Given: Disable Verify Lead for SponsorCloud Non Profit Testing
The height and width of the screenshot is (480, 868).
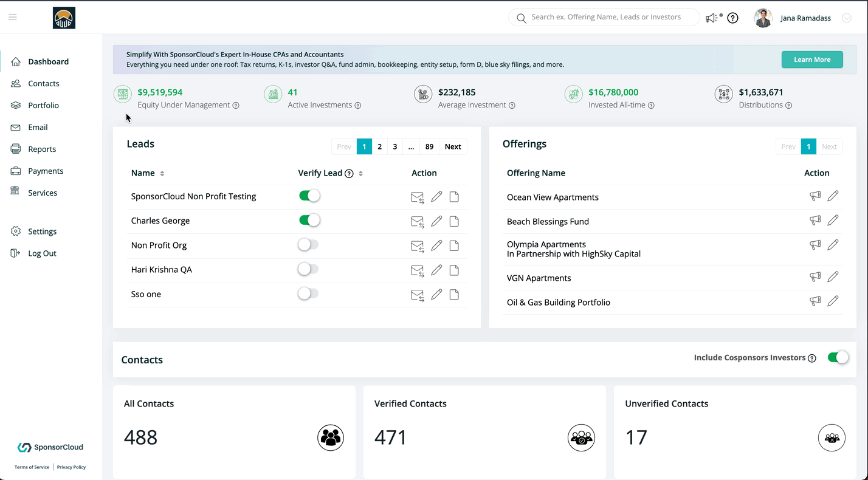Looking at the screenshot, I should pyautogui.click(x=309, y=196).
